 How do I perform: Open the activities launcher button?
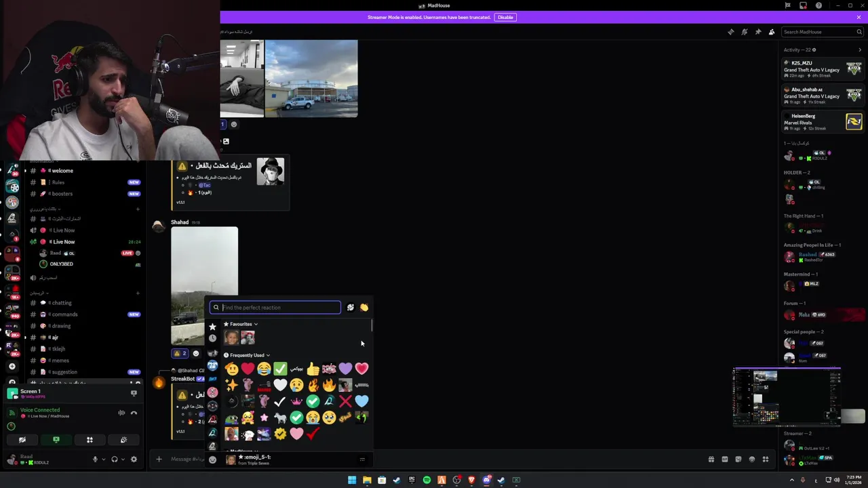[90, 440]
